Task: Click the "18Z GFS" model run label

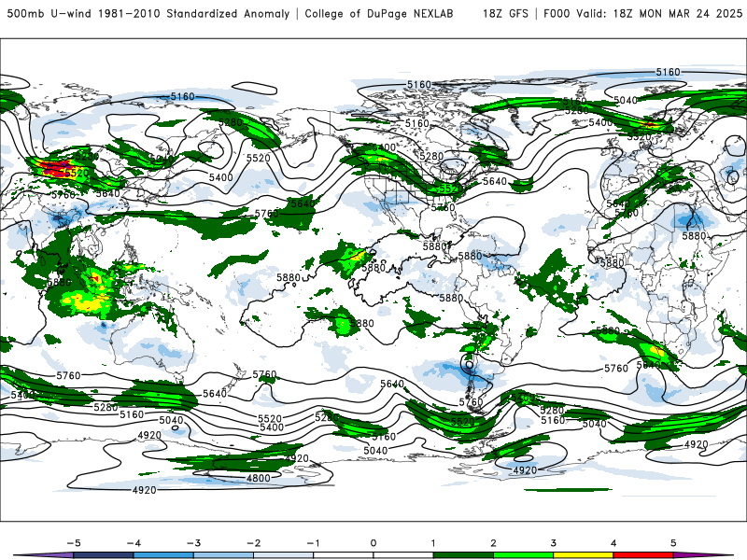Action: (x=505, y=13)
